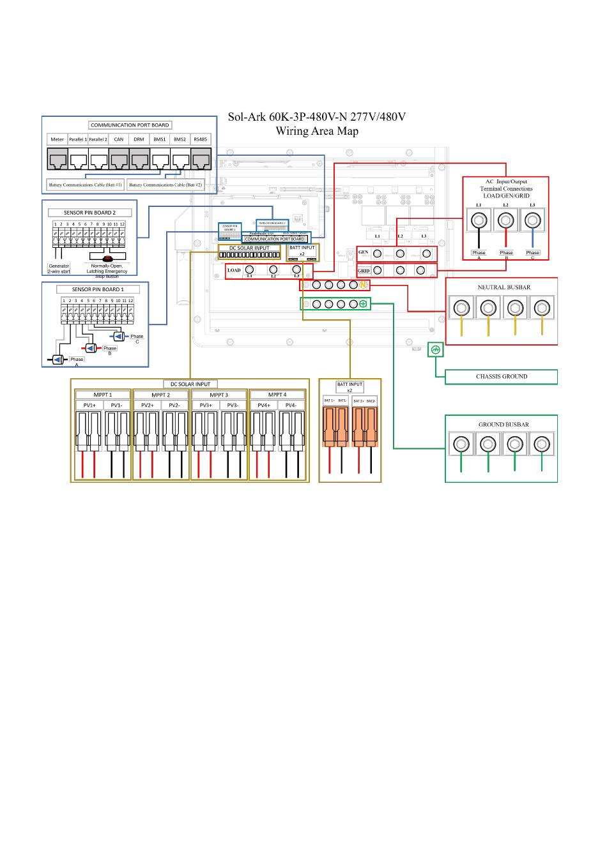The height and width of the screenshot is (868, 607).
Task: Click the 'Generator 2-wire start' label
Action: coord(59,269)
